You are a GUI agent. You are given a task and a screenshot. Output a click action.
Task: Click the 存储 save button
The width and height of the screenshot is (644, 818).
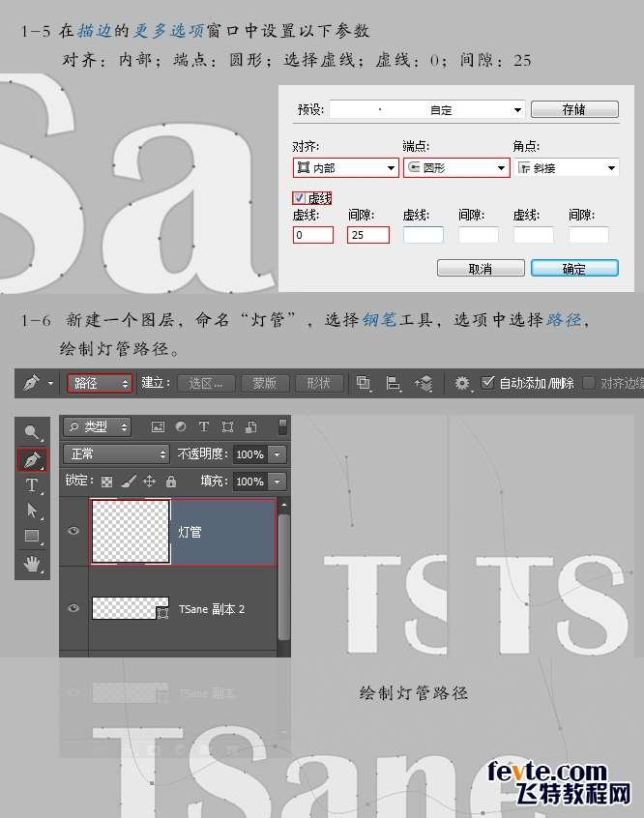574,109
